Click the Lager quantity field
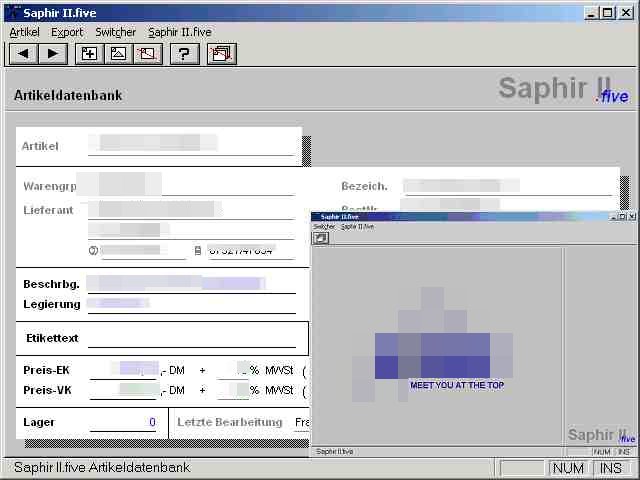The image size is (640, 480). (x=123, y=422)
